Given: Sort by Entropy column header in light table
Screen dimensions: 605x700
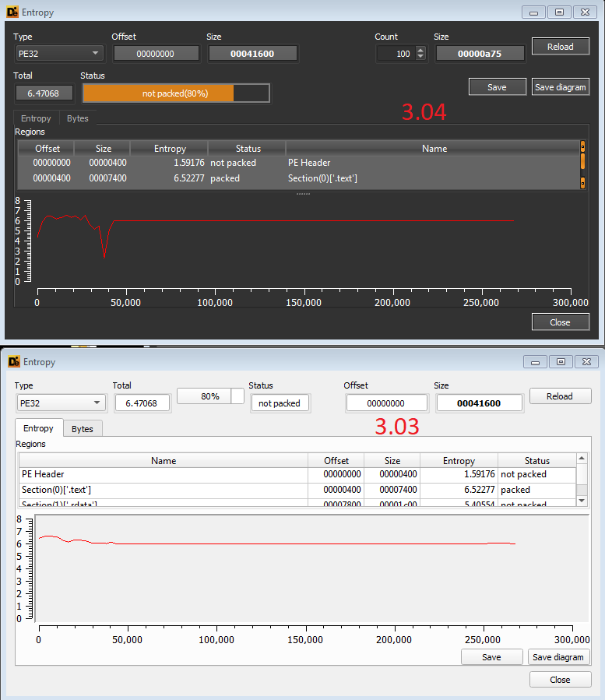Looking at the screenshot, I should pos(459,460).
